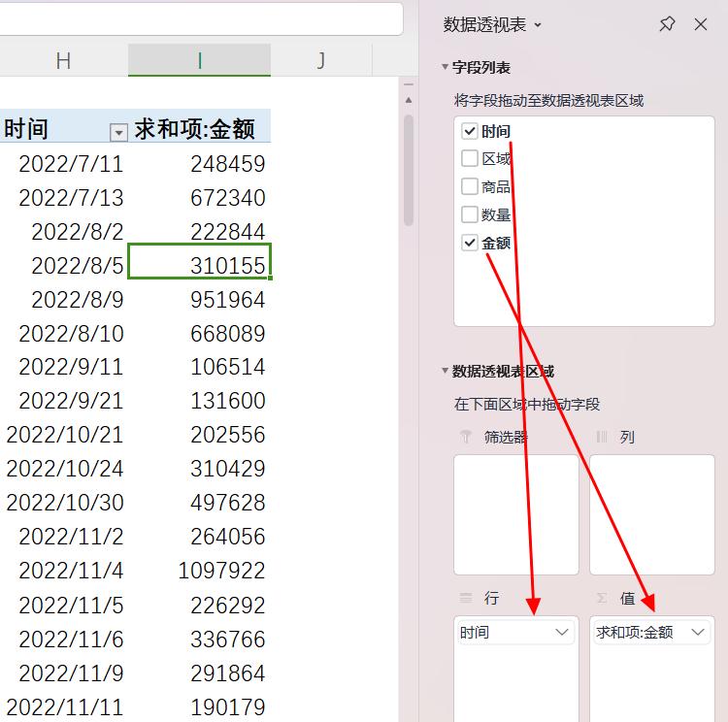This screenshot has width=728, height=722.
Task: Select cell with date 2022/11/4
Action: pos(64,571)
